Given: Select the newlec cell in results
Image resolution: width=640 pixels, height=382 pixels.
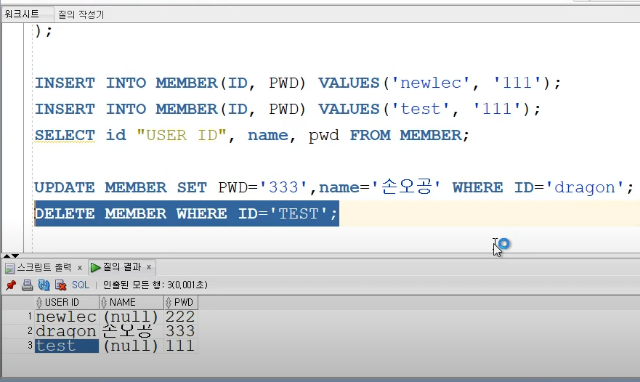Looking at the screenshot, I should (67, 317).
